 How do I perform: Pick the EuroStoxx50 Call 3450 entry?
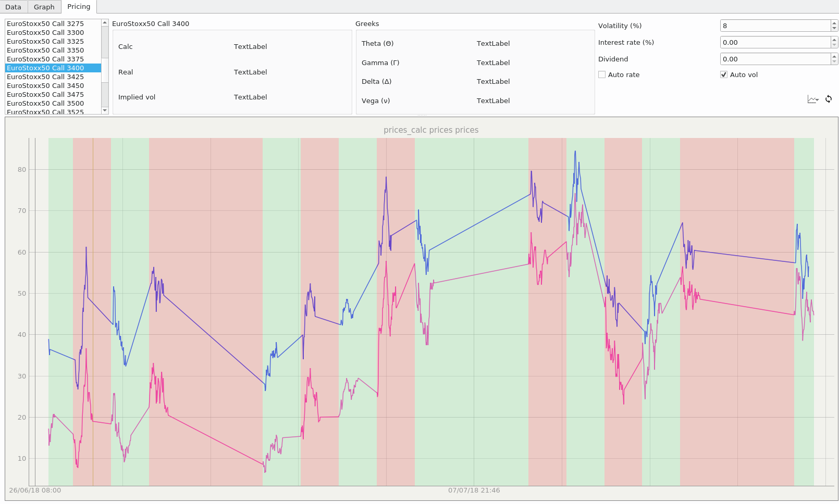pos(53,85)
